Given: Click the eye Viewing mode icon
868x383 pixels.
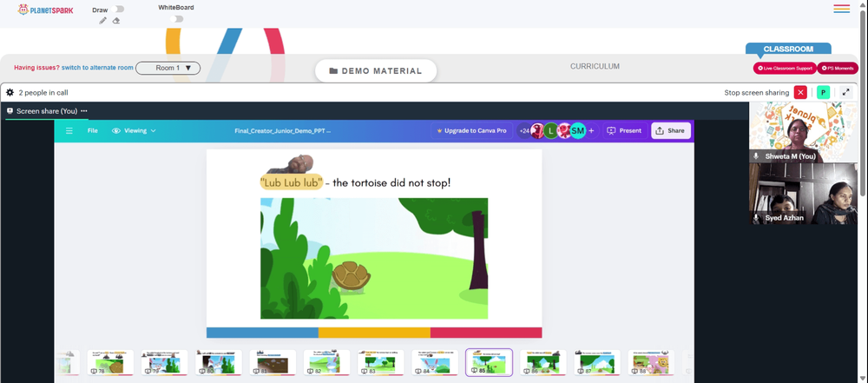Looking at the screenshot, I should point(116,131).
